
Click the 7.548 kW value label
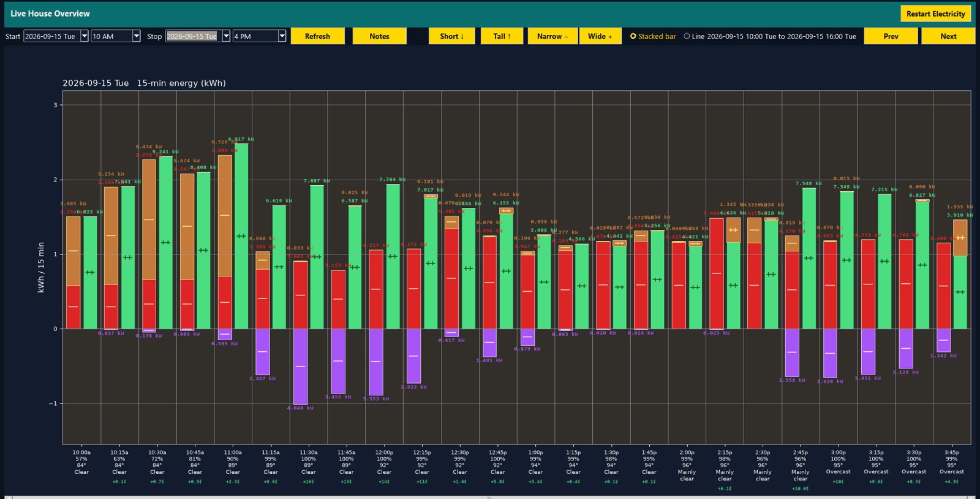click(809, 183)
